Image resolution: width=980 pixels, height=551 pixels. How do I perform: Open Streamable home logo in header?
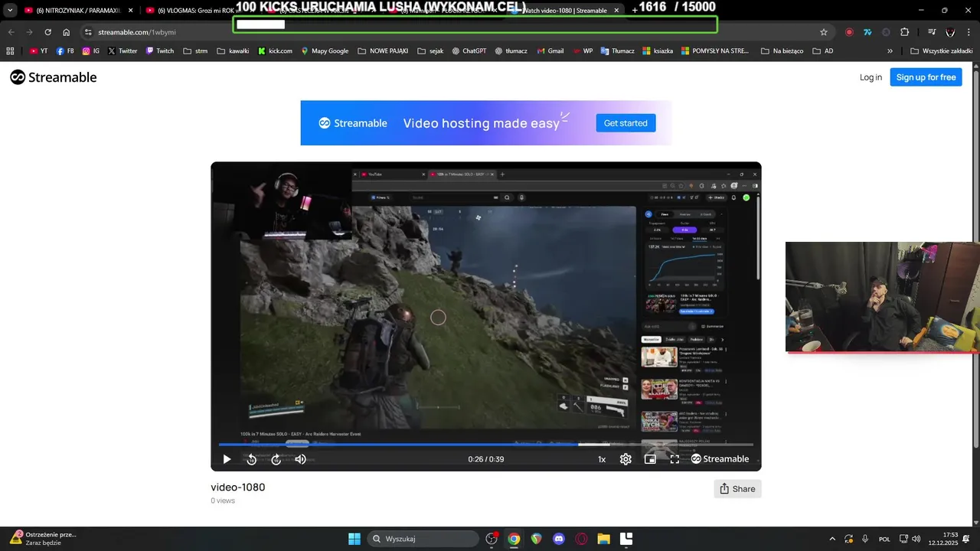[x=54, y=77]
